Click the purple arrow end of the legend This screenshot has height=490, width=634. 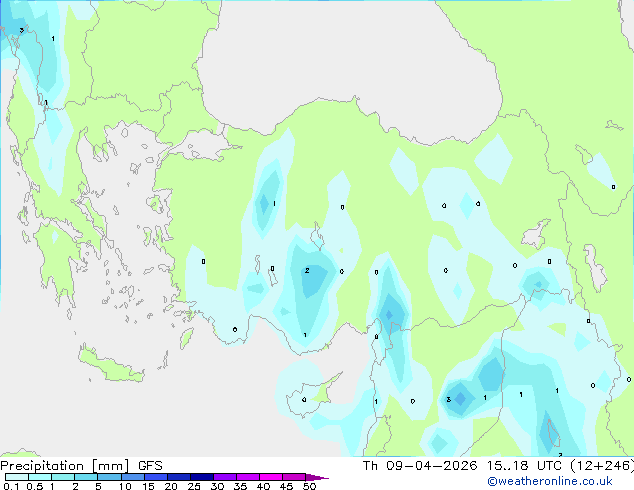click(317, 477)
